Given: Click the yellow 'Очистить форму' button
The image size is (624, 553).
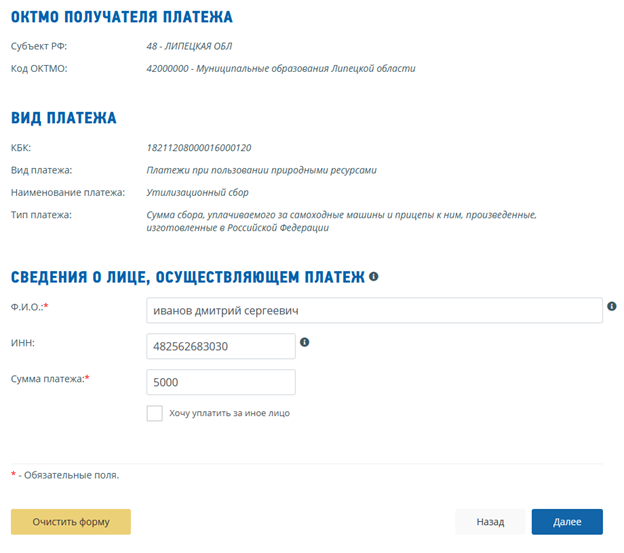Looking at the screenshot, I should tap(71, 522).
